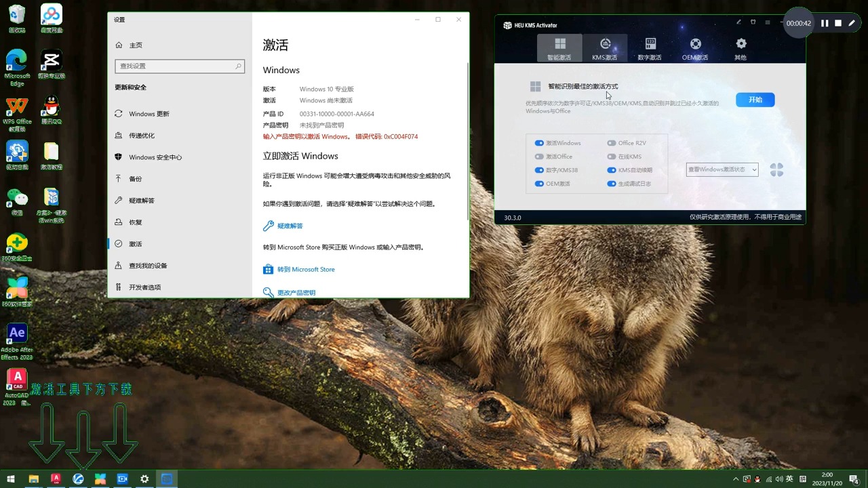Open the 其他 gear tab
Viewport: 868px width, 488px height.
click(x=741, y=48)
